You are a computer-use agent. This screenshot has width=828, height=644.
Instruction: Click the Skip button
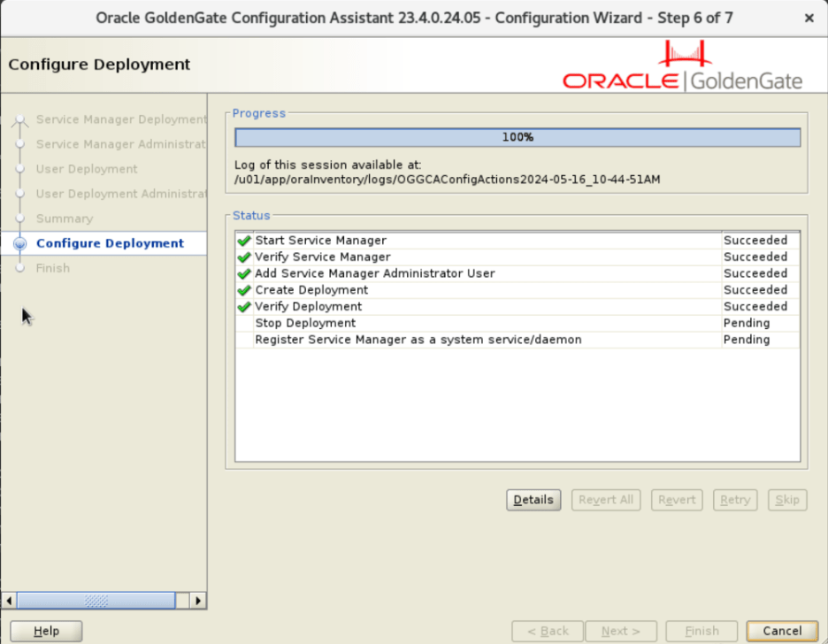click(787, 500)
